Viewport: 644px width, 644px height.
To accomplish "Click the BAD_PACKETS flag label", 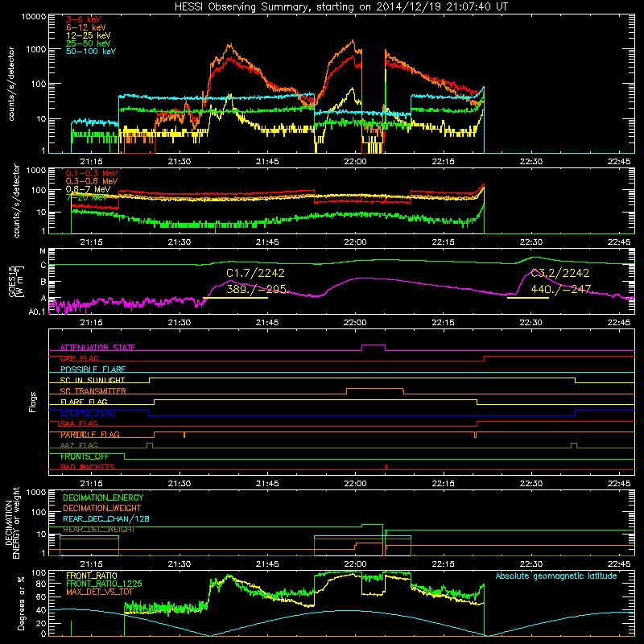I will 88,467.
